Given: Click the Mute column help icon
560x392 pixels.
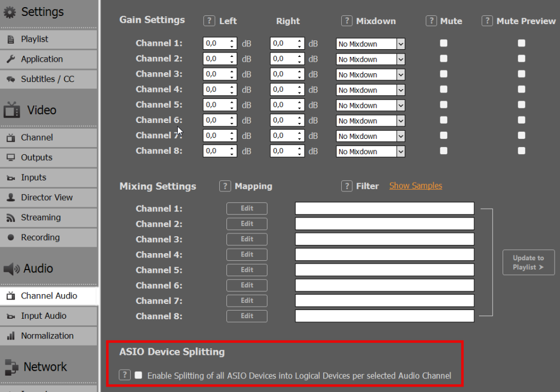Looking at the screenshot, I should tap(431, 21).
